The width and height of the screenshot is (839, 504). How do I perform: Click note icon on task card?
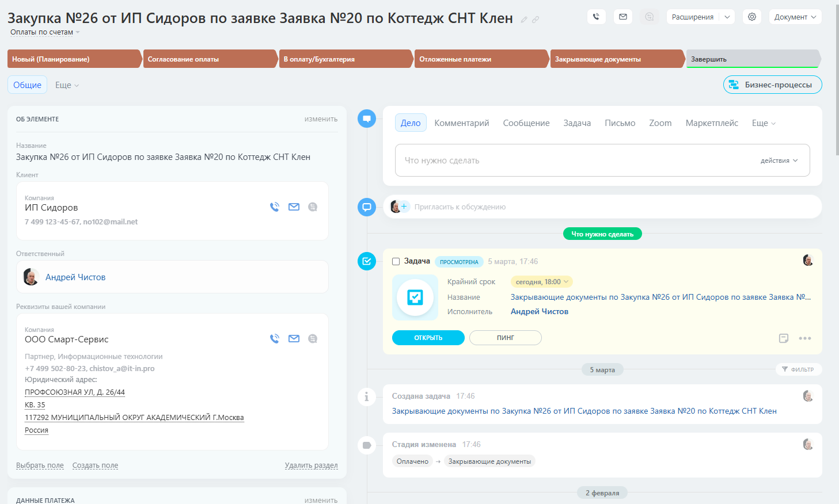pyautogui.click(x=784, y=338)
